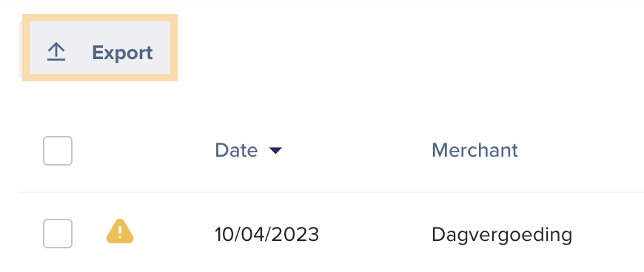Sort by the Merchant column header
Screen dimensions: 644x272
tap(474, 151)
